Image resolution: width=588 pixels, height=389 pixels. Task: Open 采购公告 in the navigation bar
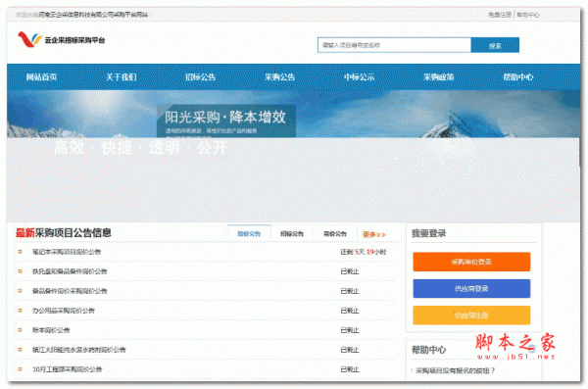click(279, 76)
